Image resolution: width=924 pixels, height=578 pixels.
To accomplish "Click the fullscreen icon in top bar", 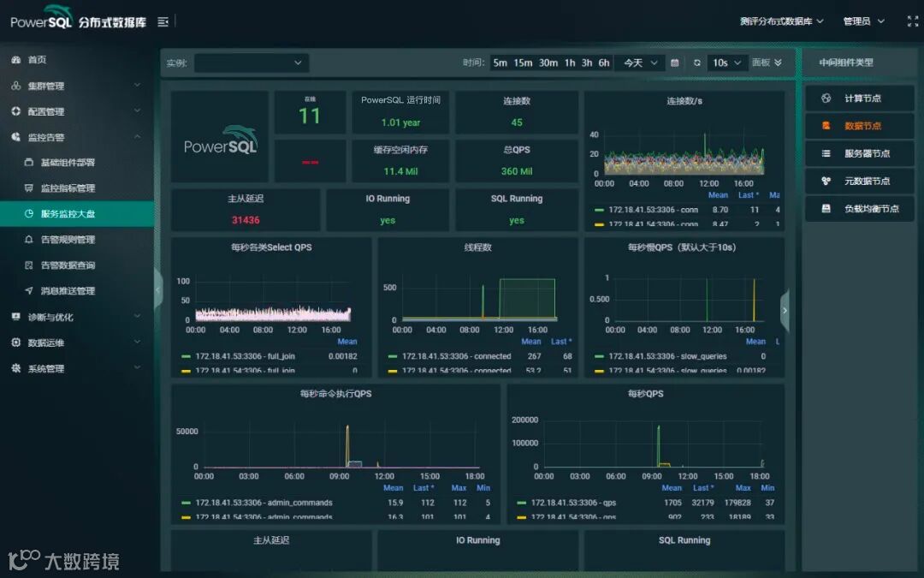I will pos(912,21).
